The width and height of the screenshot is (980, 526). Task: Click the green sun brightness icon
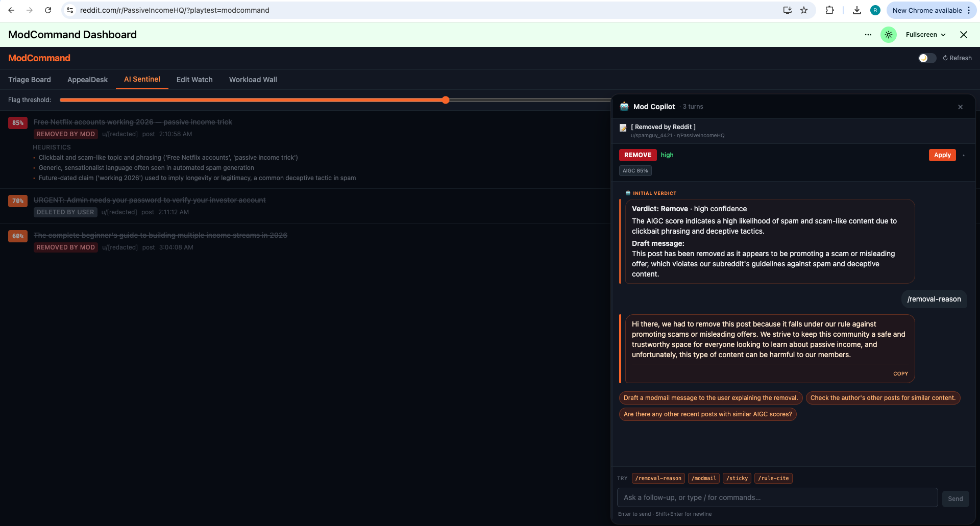[x=889, y=35]
